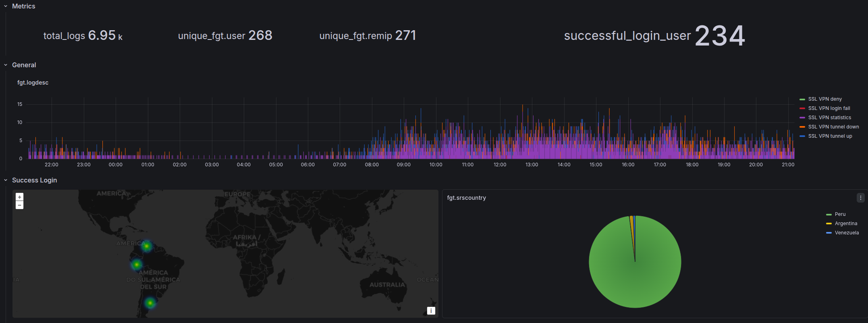Click the Venezuela heatmap hotspot on the map
This screenshot has width=868, height=323.
tap(147, 246)
